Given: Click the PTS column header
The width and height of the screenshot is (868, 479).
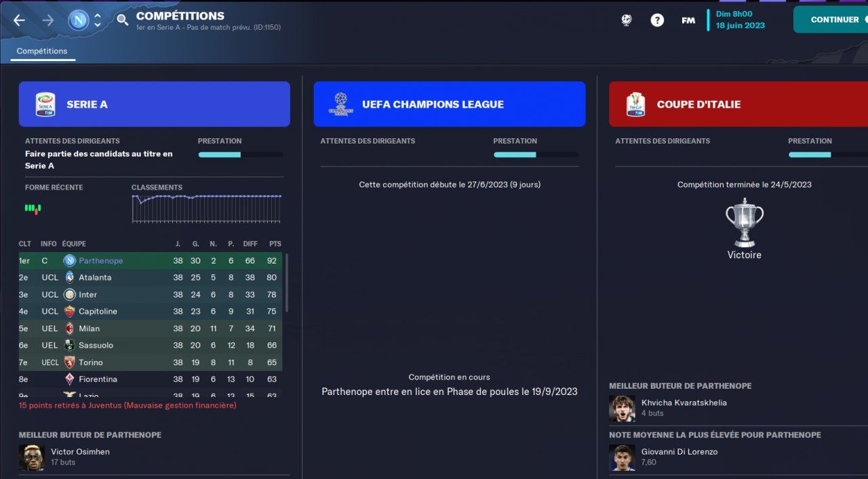Looking at the screenshot, I should 275,244.
